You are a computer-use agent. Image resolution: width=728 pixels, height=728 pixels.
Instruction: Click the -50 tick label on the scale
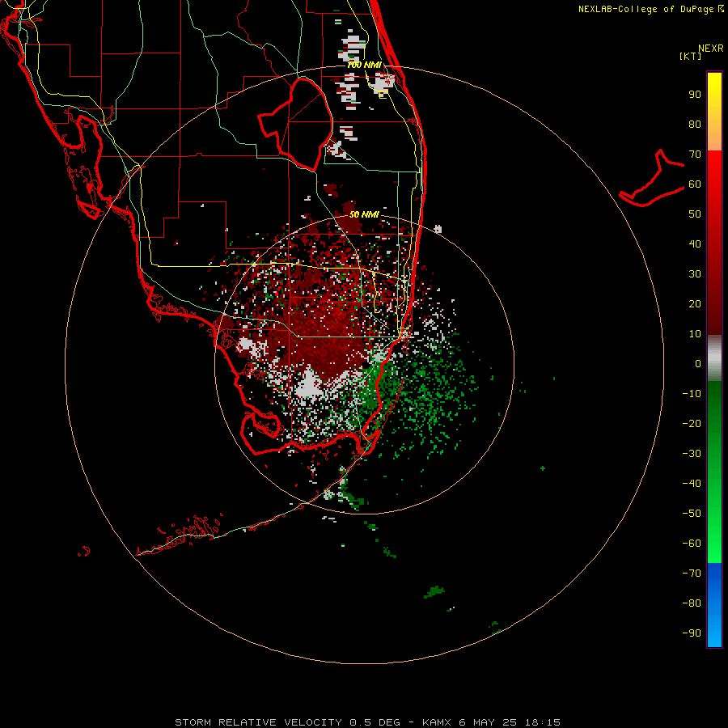(692, 514)
